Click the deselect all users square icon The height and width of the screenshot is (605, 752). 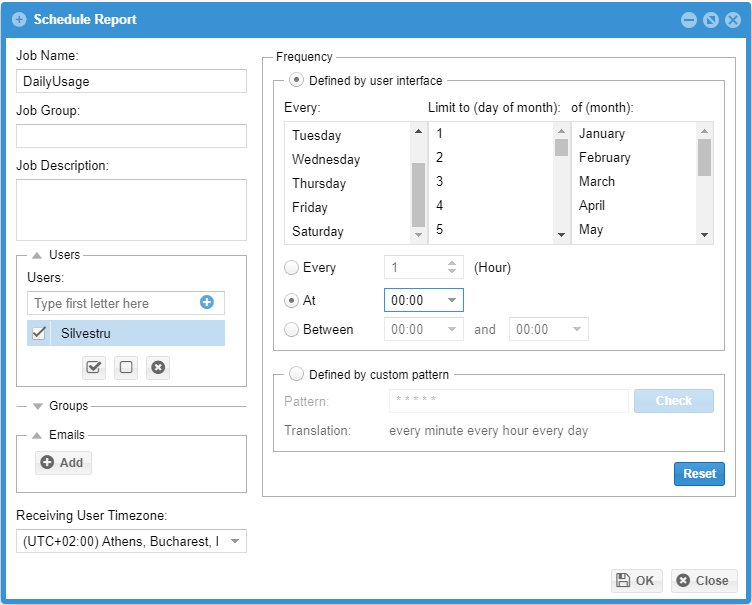[126, 367]
